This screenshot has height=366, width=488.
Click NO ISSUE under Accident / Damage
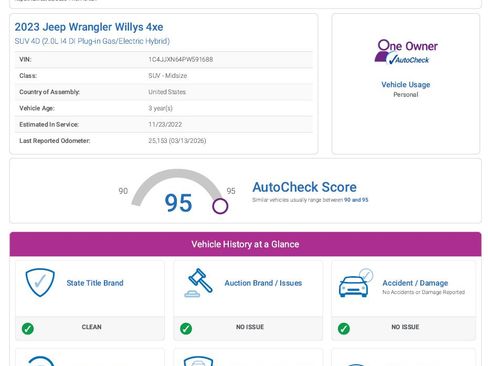(x=405, y=327)
